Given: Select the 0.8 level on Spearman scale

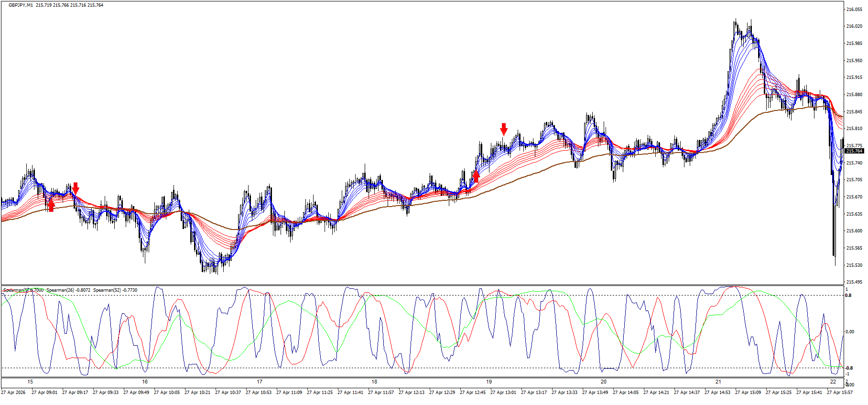Looking at the screenshot, I should pos(848,296).
